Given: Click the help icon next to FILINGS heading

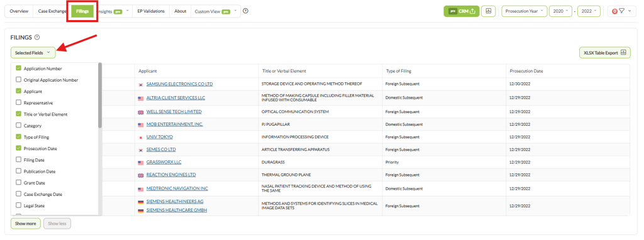Looking at the screenshot, I should (37, 37).
